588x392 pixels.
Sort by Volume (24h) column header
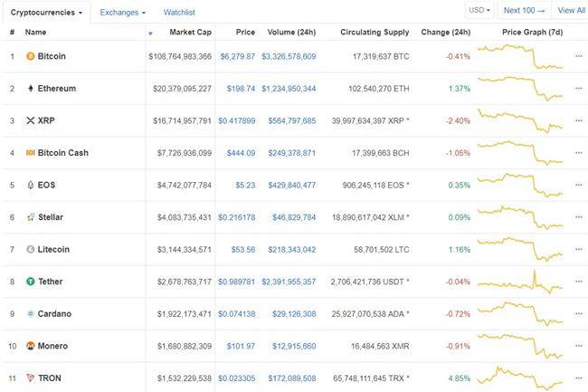click(291, 33)
